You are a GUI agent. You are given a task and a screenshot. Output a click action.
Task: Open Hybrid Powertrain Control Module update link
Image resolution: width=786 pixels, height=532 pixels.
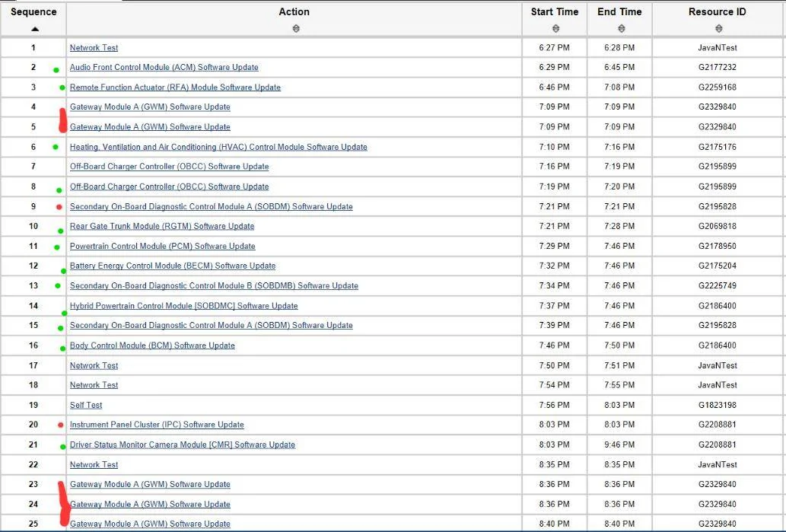point(183,306)
